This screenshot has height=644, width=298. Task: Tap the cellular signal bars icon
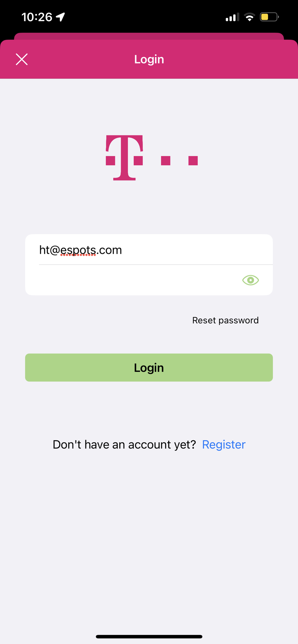coord(232,17)
